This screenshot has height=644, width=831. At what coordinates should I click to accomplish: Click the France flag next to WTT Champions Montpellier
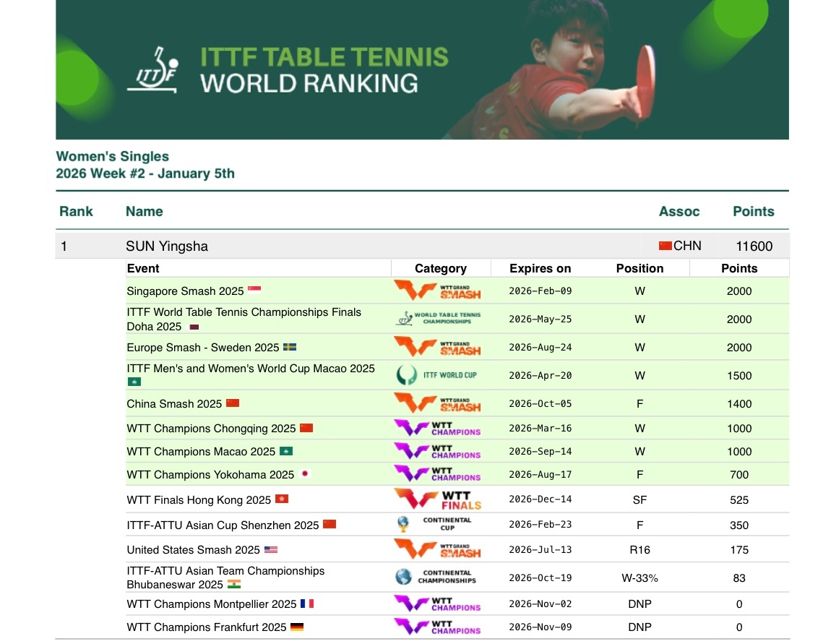[307, 604]
